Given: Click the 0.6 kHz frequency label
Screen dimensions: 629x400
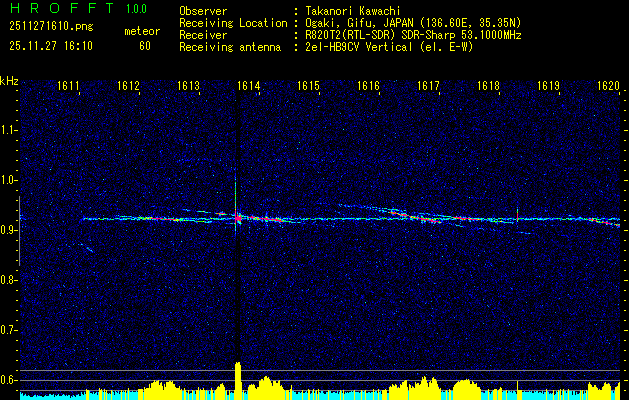Looking at the screenshot, I should tap(8, 380).
